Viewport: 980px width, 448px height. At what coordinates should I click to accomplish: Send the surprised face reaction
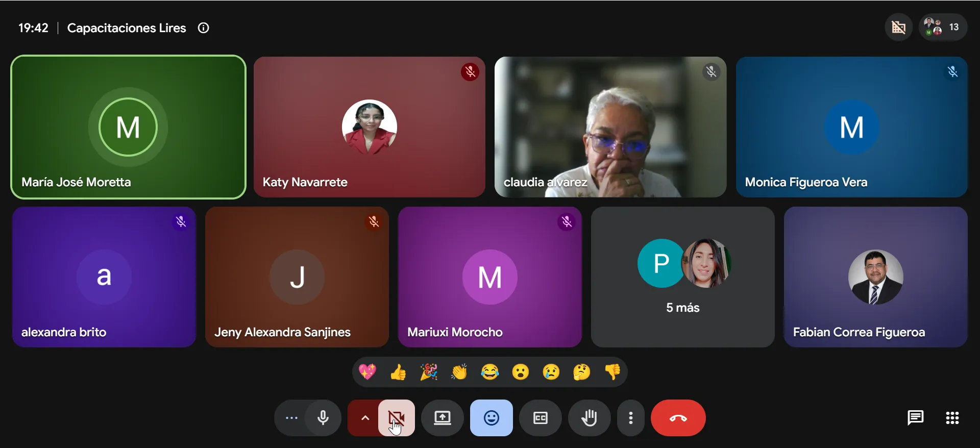coord(521,372)
